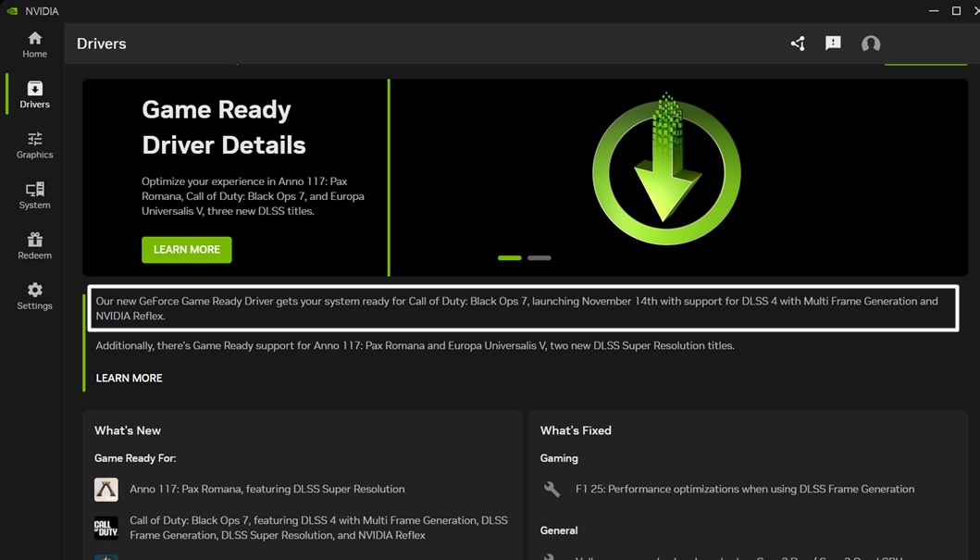Open the user account avatar
980x560 pixels.
point(871,44)
